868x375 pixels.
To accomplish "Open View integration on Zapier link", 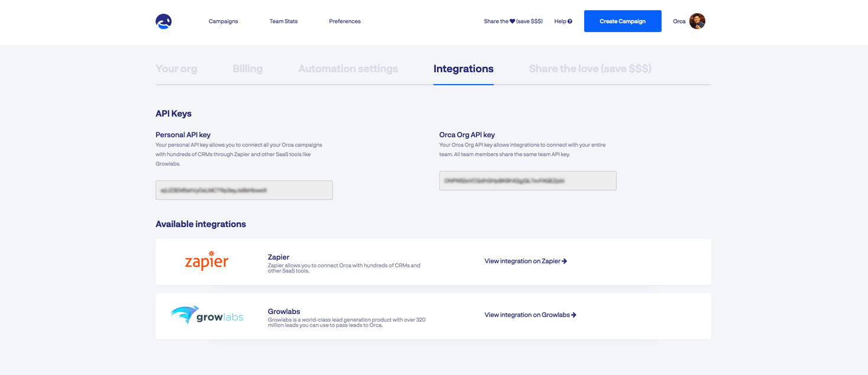I will pyautogui.click(x=526, y=261).
